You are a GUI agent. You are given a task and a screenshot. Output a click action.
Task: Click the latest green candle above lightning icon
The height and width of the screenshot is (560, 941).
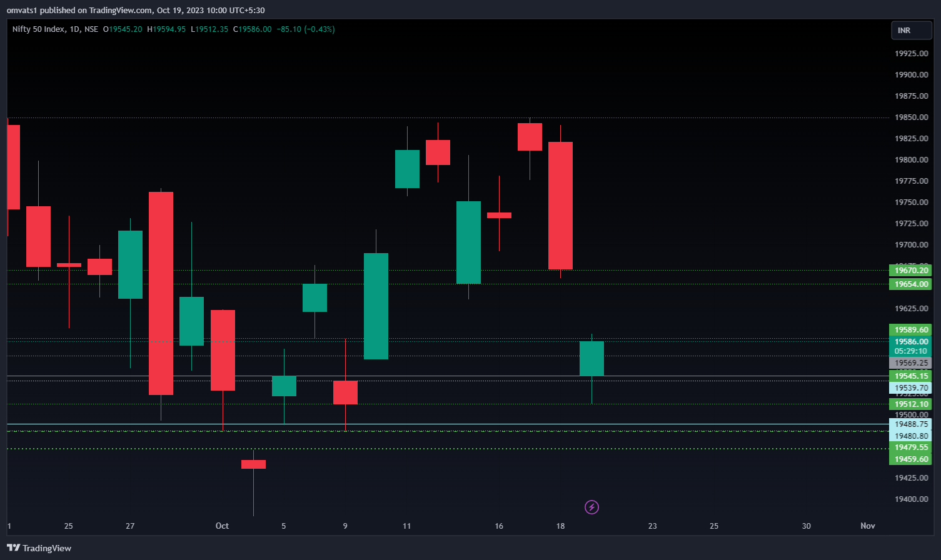pos(591,359)
